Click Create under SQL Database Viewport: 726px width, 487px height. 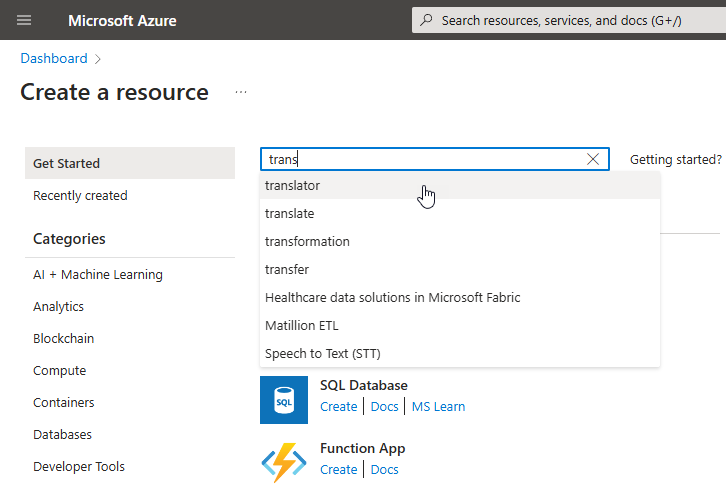pyautogui.click(x=338, y=406)
